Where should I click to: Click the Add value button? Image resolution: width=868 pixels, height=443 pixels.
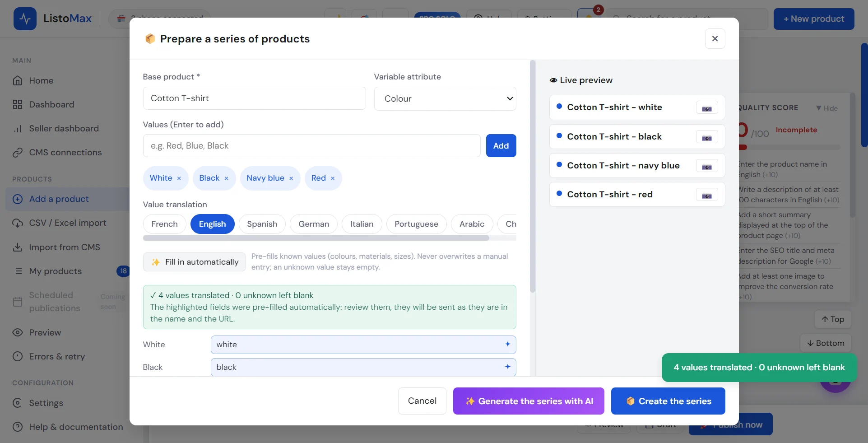click(501, 146)
